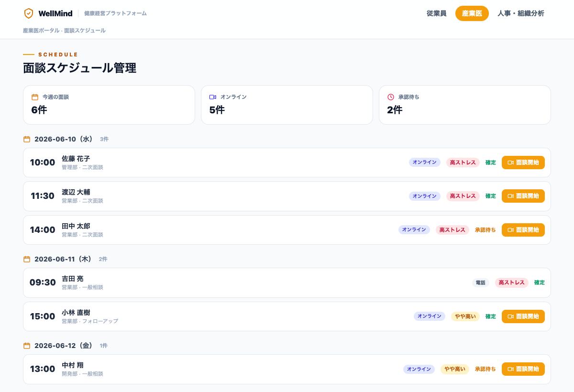Image resolution: width=574 pixels, height=392 pixels.
Task: Click 承認待ち status in 田中 太郎 row
Action: tap(486, 230)
